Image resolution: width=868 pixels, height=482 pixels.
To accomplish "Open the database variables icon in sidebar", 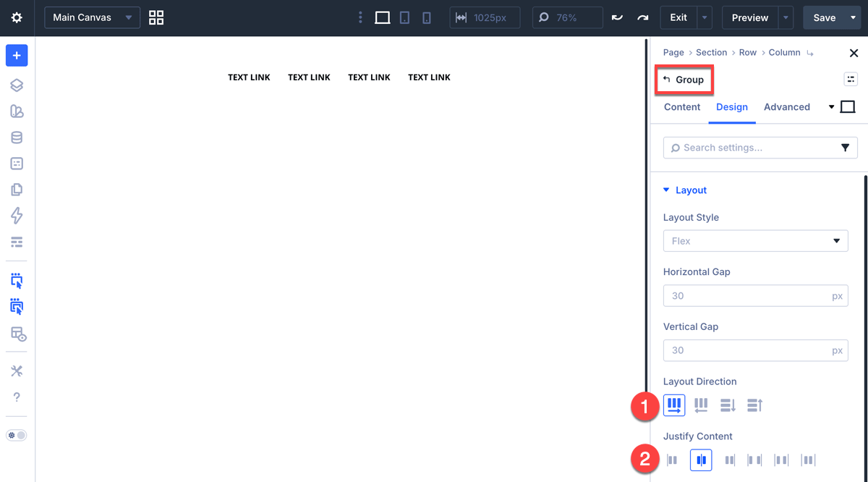I will tap(17, 138).
